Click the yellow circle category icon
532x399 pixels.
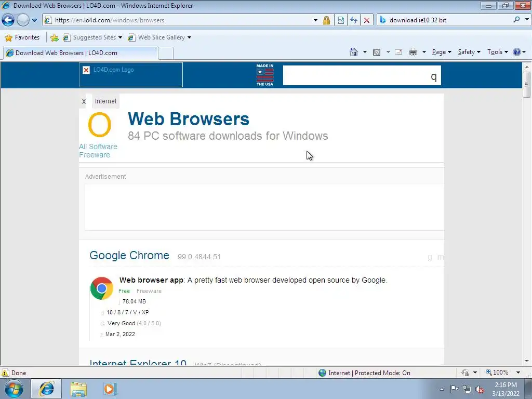coord(99,125)
